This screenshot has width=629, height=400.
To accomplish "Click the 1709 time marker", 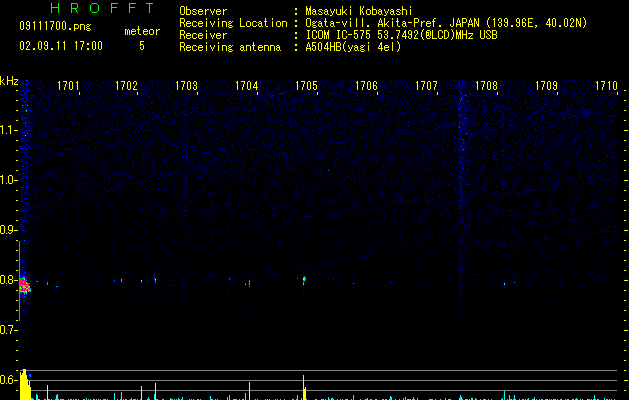I will (546, 86).
